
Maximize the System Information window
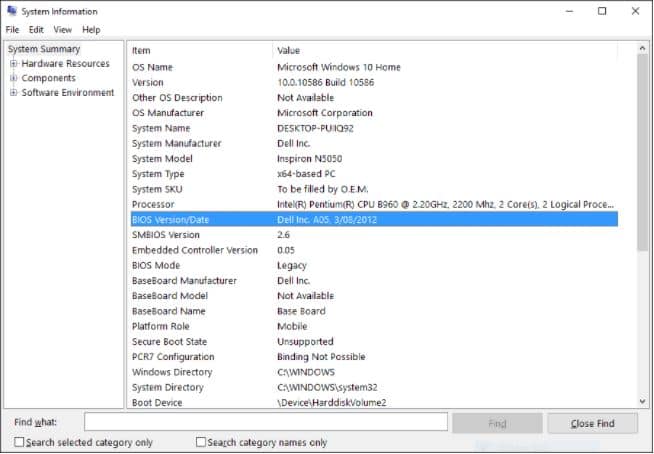coord(602,11)
